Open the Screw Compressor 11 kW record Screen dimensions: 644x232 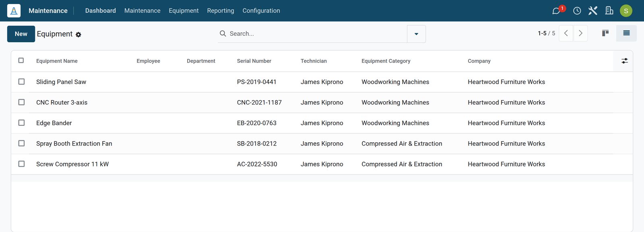[x=72, y=164]
